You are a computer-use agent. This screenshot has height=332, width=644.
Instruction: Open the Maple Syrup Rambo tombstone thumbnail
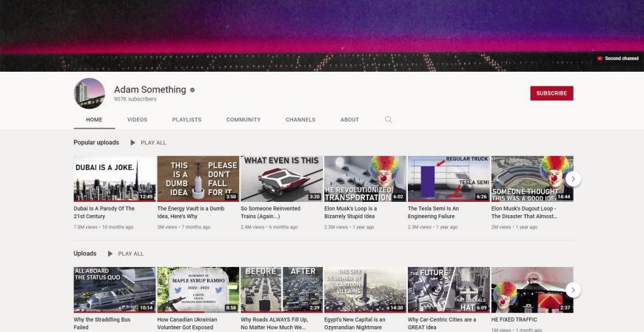[198, 290]
